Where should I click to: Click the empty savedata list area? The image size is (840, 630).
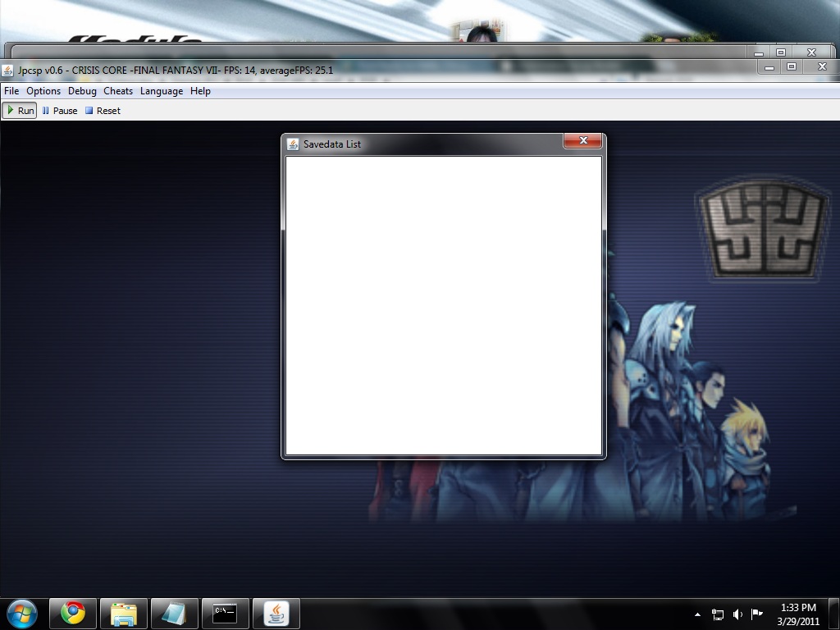[x=444, y=305]
